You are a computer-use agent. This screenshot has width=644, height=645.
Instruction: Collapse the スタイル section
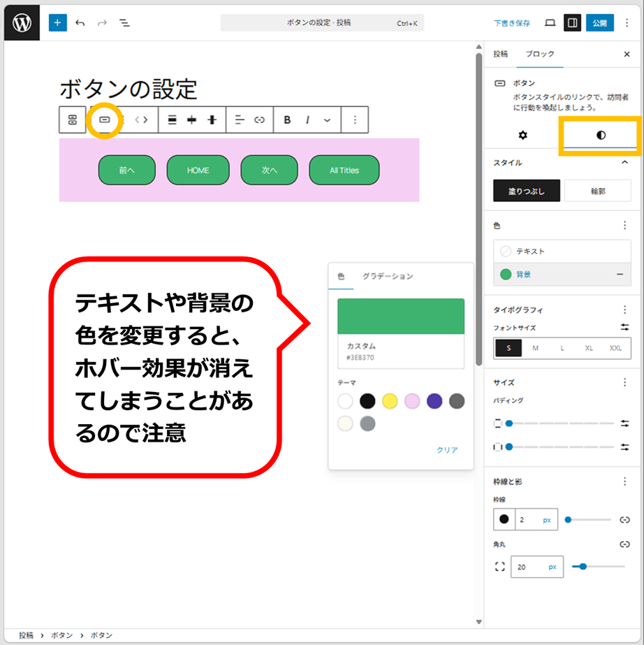point(624,163)
